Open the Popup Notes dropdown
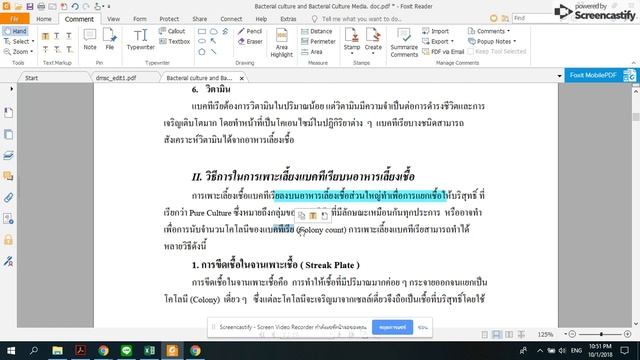Image resolution: width=640 pixels, height=360 pixels. pos(514,41)
